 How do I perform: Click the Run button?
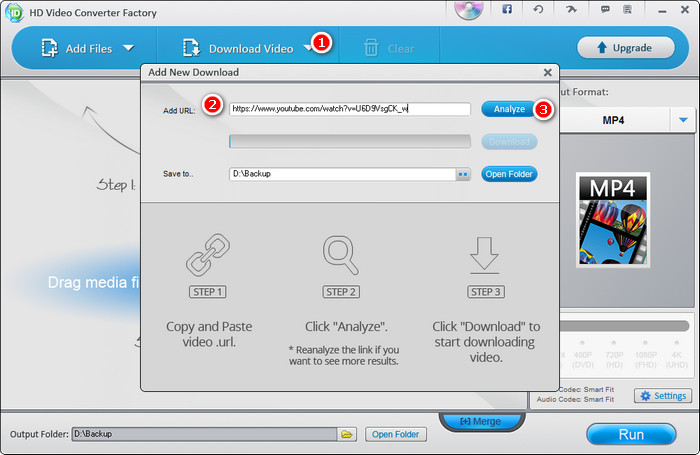tap(631, 434)
